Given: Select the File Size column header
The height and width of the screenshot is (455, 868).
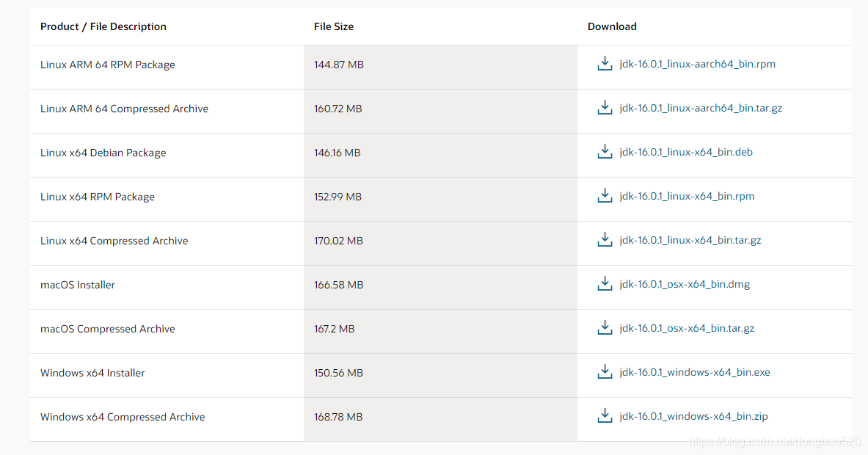Looking at the screenshot, I should pos(333,26).
